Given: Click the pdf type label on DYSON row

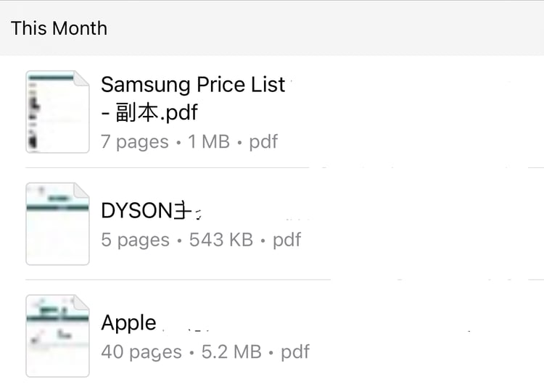Looking at the screenshot, I should tap(287, 240).
